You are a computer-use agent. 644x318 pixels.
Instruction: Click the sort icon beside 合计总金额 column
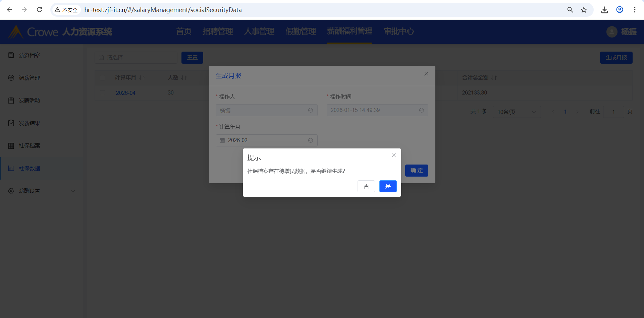tap(494, 78)
